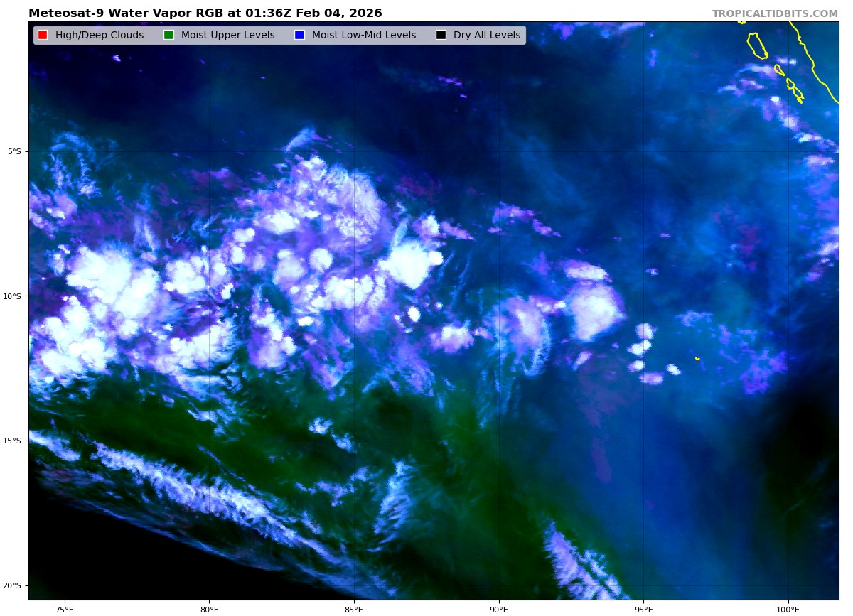
Task: Select the "High/Deep Clouds" legend label
Action: (100, 36)
